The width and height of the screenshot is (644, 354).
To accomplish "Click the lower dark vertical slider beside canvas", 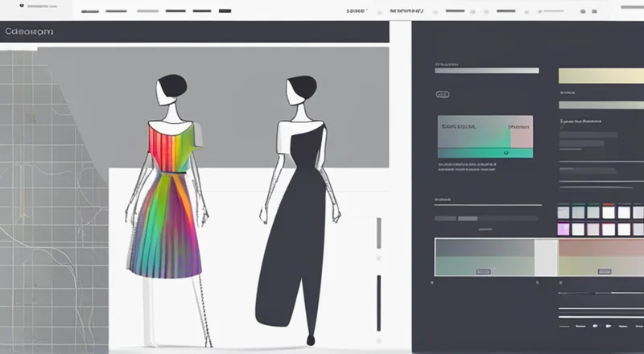I will click(378, 302).
